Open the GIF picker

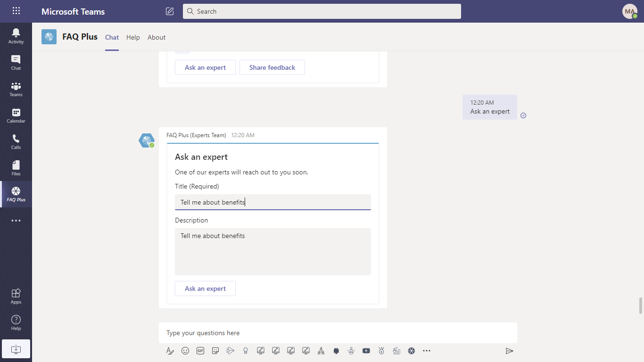click(200, 351)
